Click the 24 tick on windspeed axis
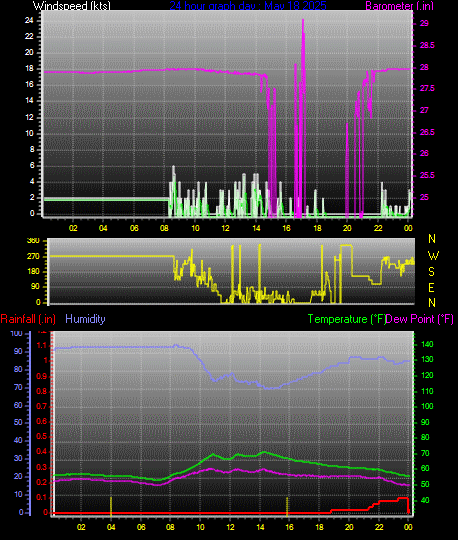The width and height of the screenshot is (458, 540). [29, 20]
